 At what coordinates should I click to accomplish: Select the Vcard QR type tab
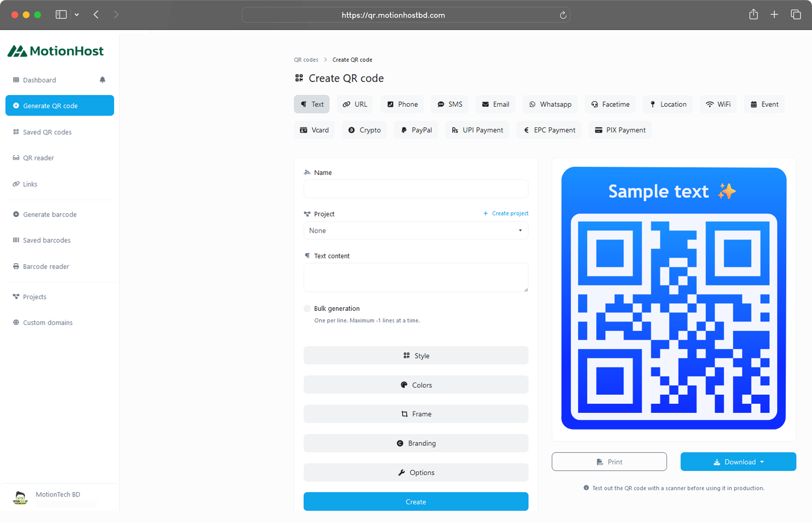(314, 130)
